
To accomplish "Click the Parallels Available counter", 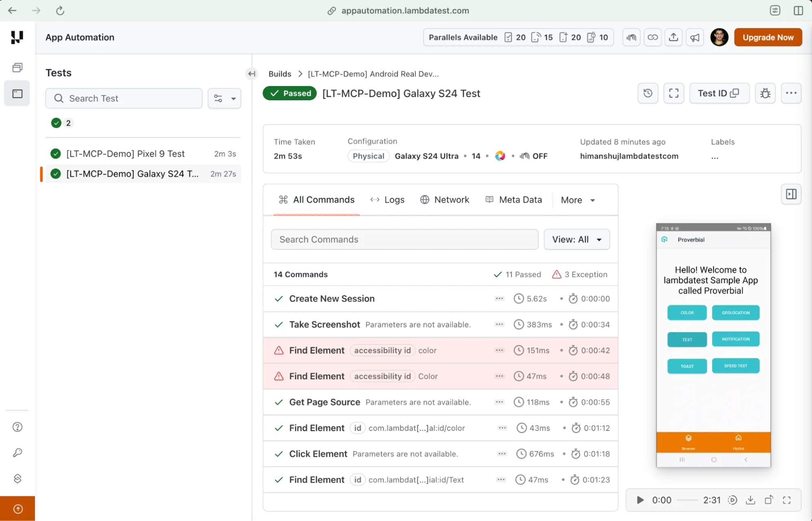I will [518, 37].
